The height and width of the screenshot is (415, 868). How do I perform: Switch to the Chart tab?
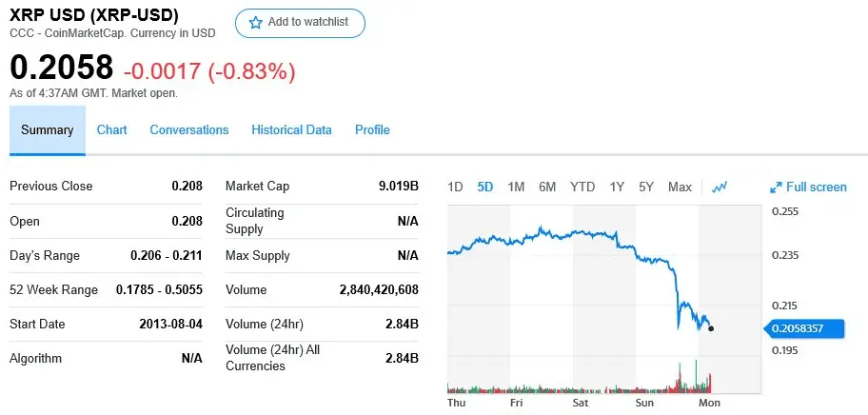tap(111, 130)
